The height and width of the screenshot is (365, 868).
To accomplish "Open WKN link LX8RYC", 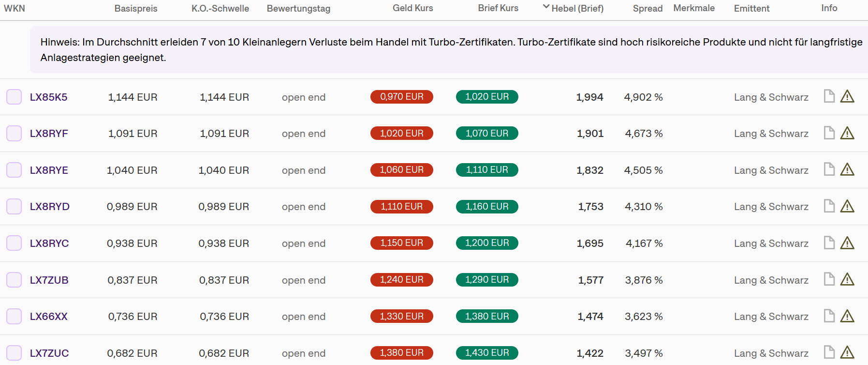I will point(49,243).
